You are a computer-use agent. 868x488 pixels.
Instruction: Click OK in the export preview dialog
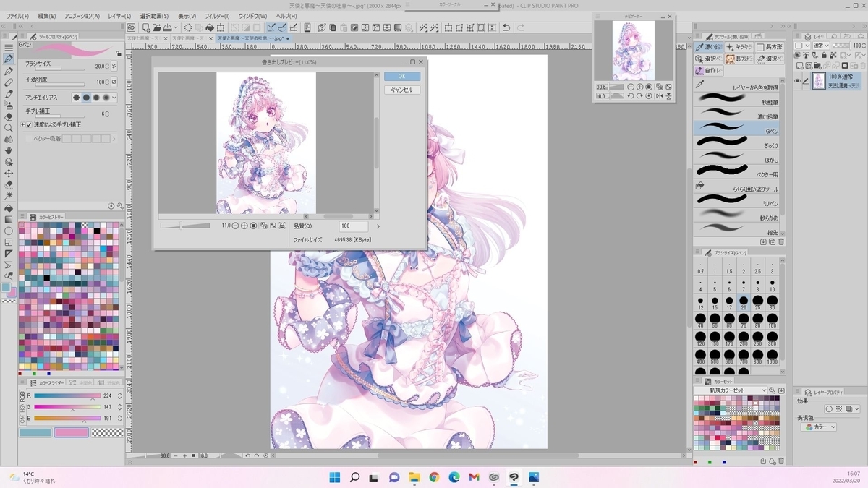tap(402, 76)
